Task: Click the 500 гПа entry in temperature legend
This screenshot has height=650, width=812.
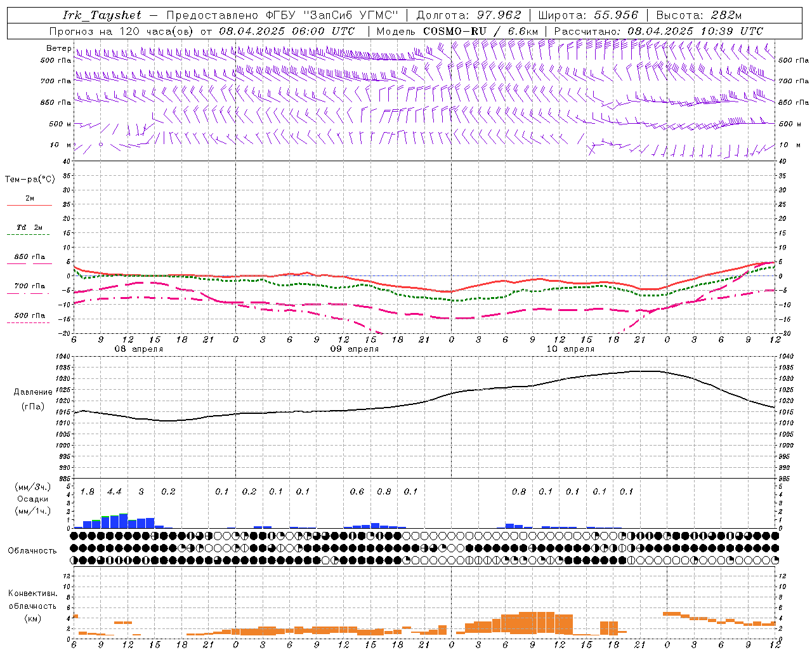Action: click(30, 315)
